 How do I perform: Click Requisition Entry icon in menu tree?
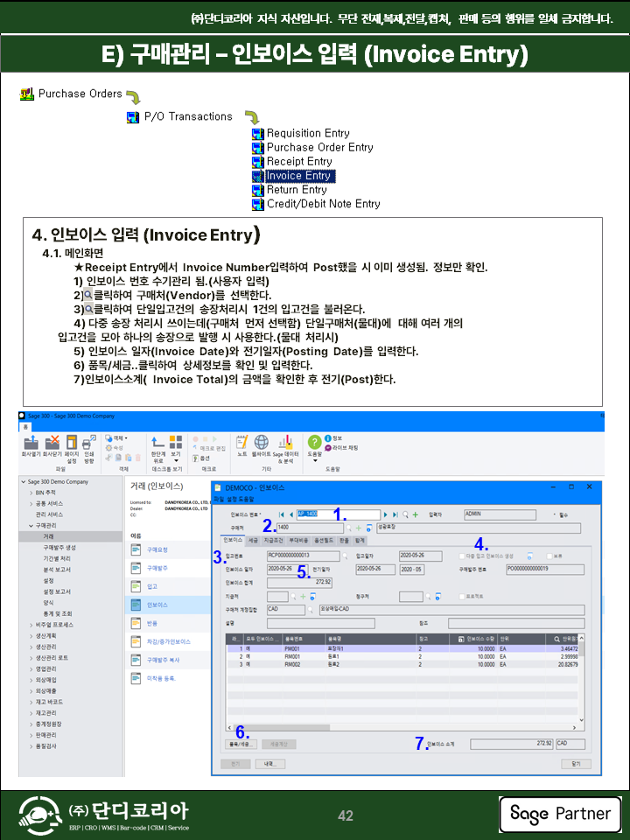(258, 133)
